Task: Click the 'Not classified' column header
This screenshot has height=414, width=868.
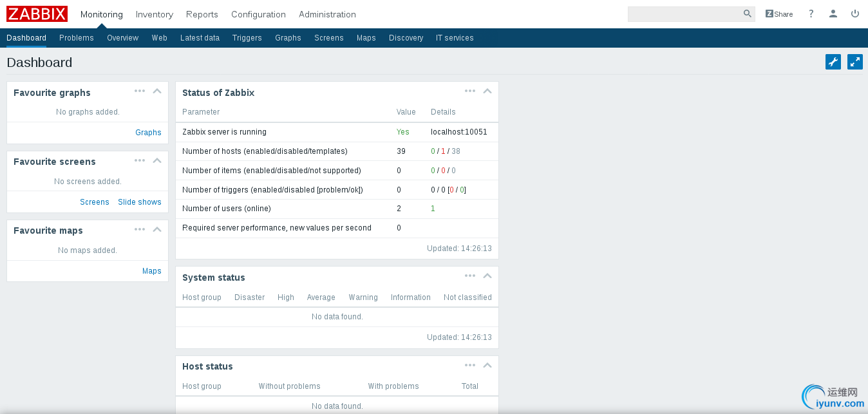Action: 467,297
